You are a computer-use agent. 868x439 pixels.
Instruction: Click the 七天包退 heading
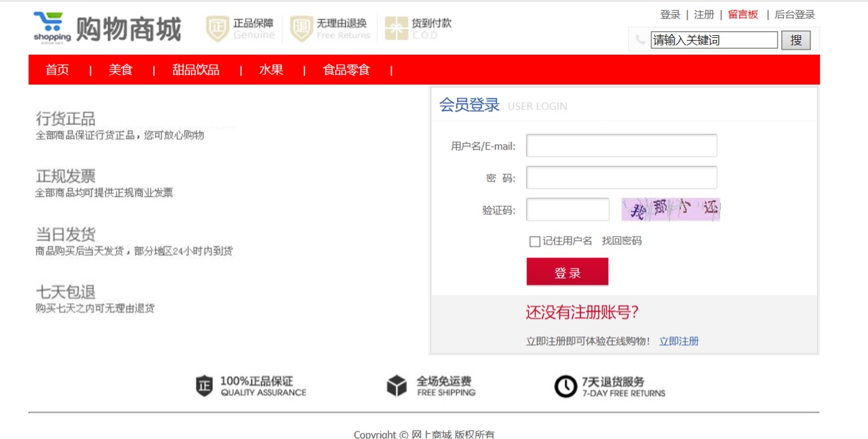pos(66,292)
